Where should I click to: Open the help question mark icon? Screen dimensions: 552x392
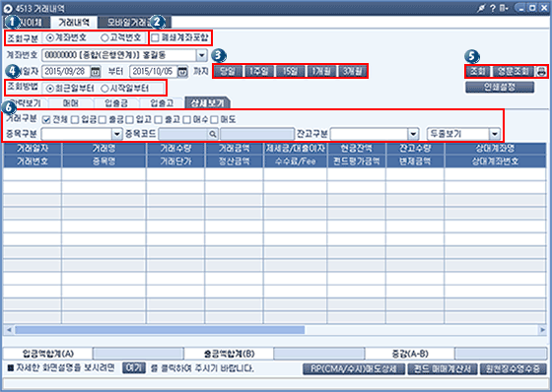tap(493, 9)
